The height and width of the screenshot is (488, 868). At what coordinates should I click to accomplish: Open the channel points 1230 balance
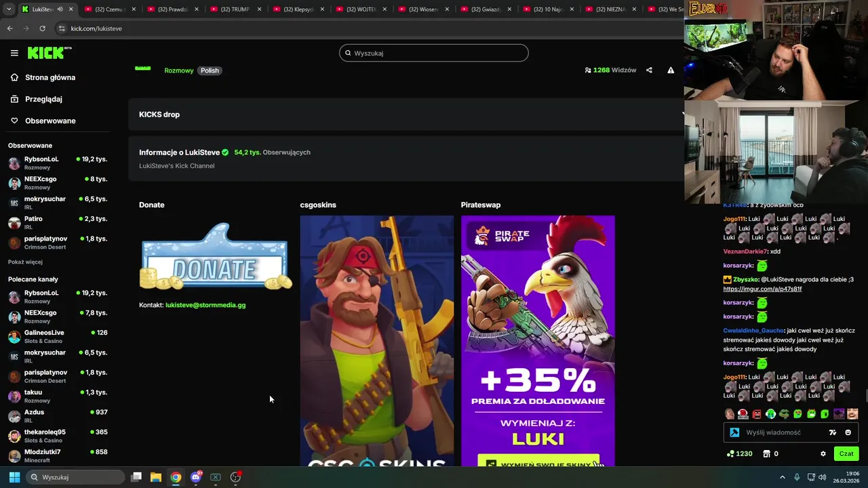[x=739, y=454]
